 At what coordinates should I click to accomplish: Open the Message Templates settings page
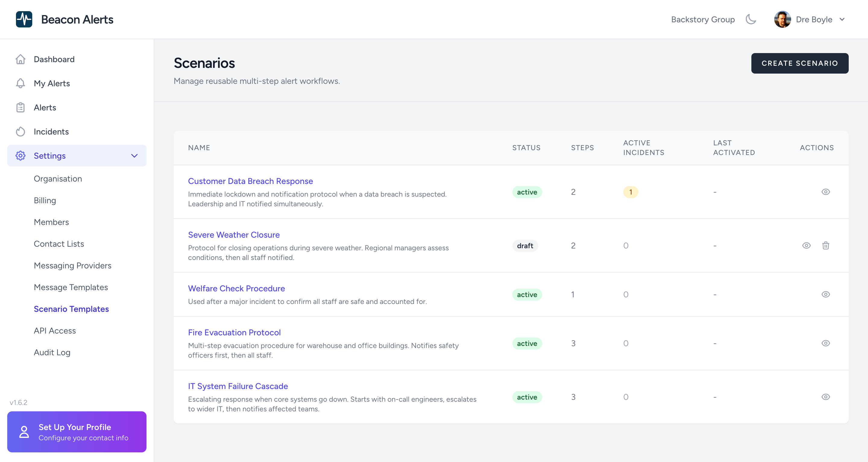(x=71, y=287)
